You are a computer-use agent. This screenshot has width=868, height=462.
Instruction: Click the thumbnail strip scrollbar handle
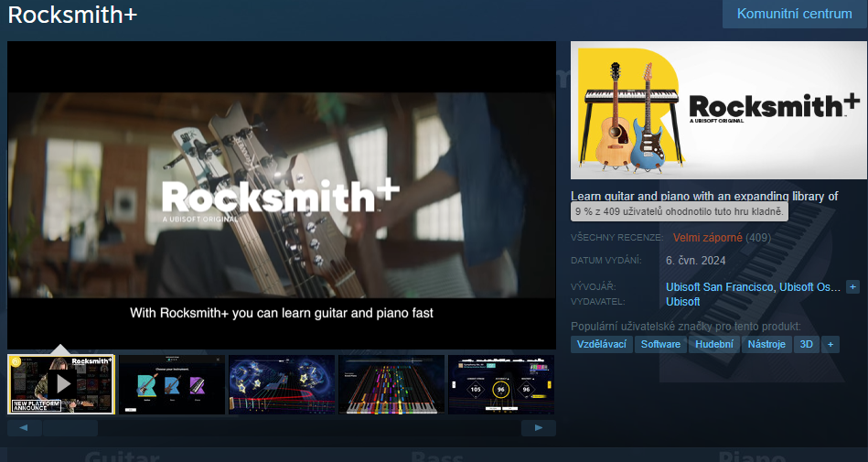(70, 428)
